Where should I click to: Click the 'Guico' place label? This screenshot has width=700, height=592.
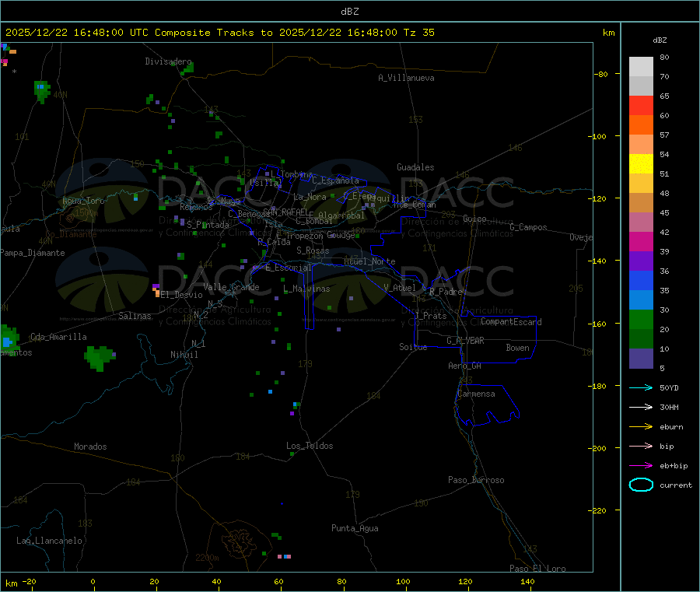[474, 219]
